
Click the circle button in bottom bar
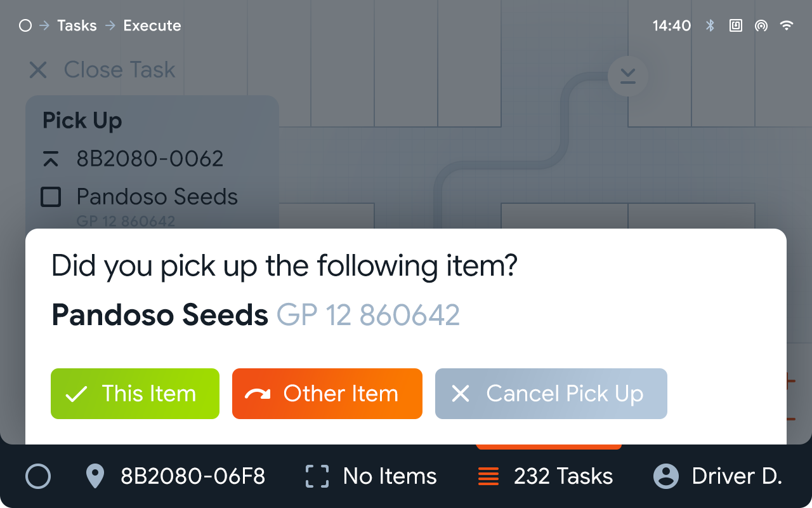(x=38, y=476)
